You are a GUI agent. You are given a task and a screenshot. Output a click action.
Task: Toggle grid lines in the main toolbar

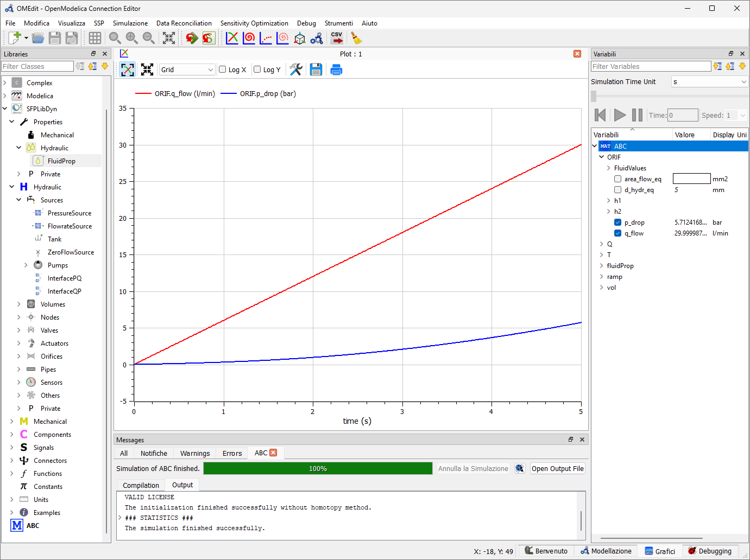pyautogui.click(x=95, y=38)
